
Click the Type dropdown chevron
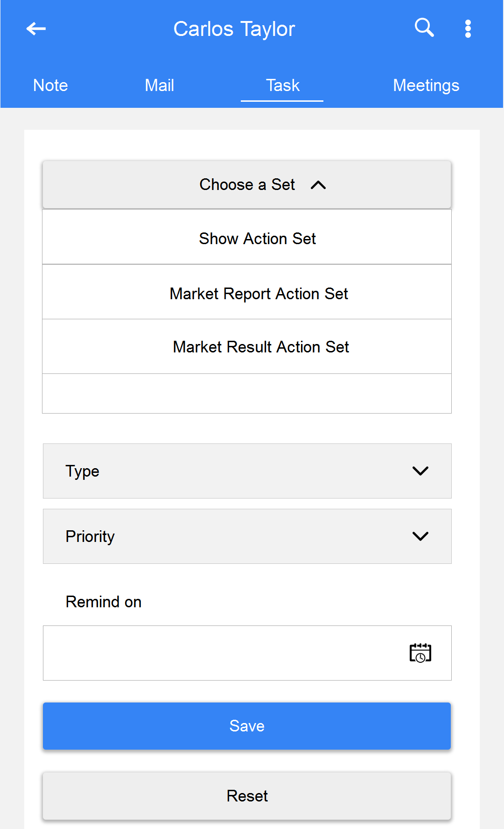(420, 471)
